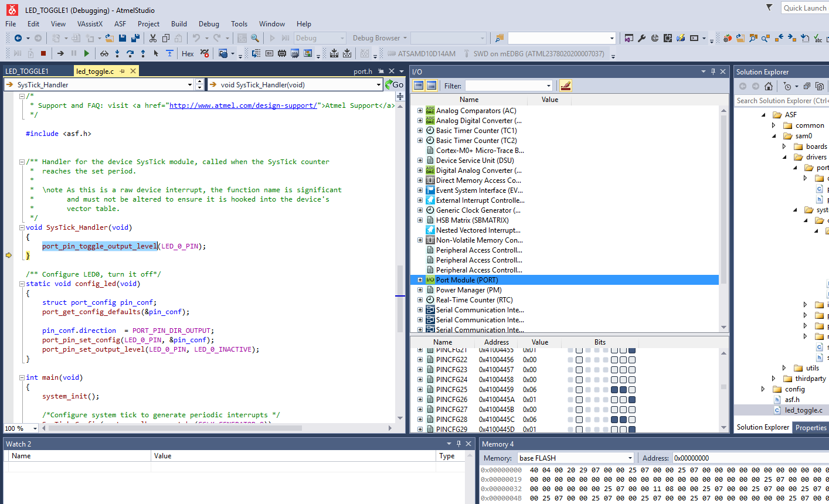The width and height of the screenshot is (829, 504).
Task: Click the Stop Debugging red square icon
Action: (43, 53)
